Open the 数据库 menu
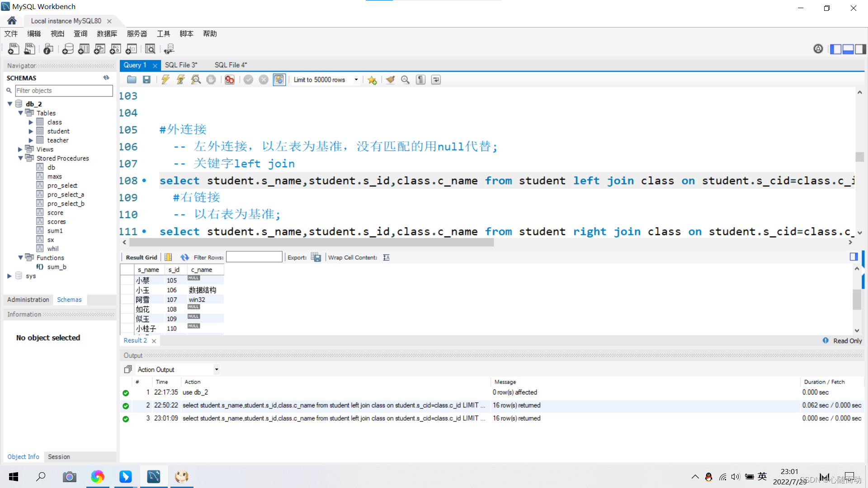This screenshot has width=868, height=488. tap(107, 34)
